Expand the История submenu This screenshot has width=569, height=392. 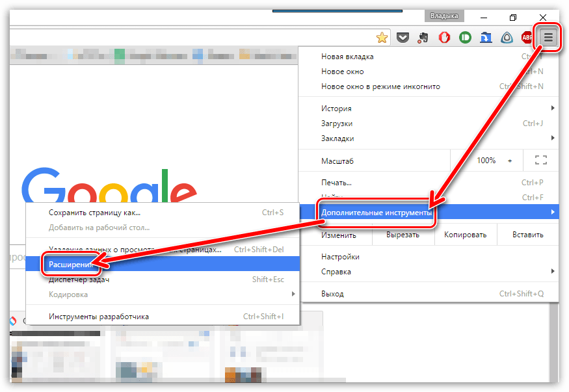tap(428, 108)
